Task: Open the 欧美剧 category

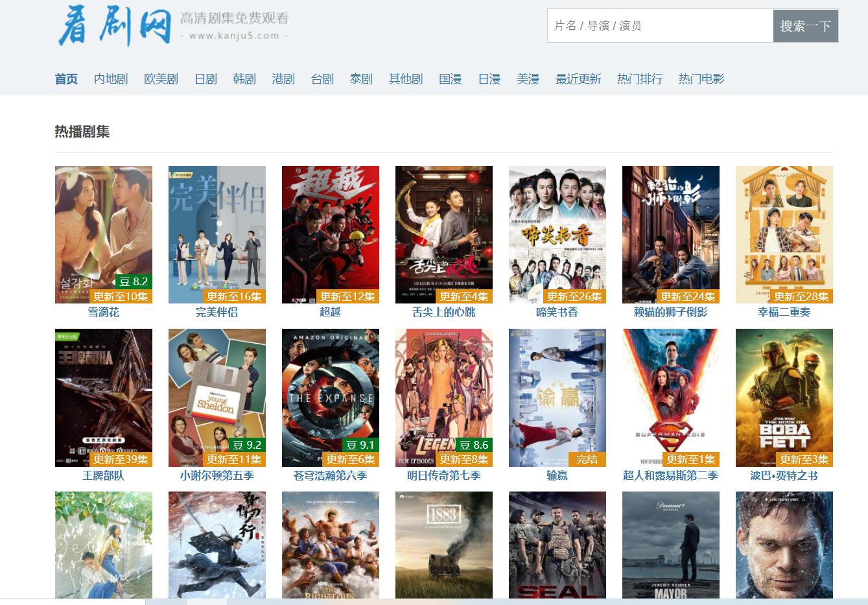Action: tap(161, 79)
